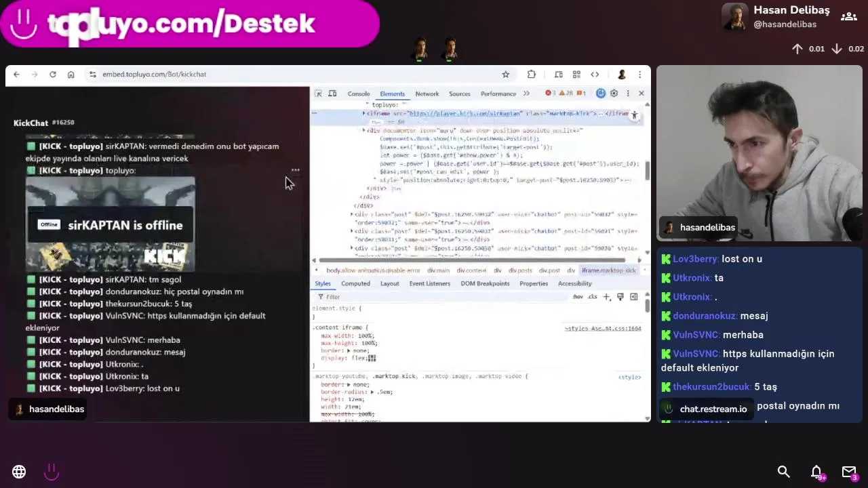Focus the styles Filter field
Screen dimensions: 868x488
click(x=441, y=297)
